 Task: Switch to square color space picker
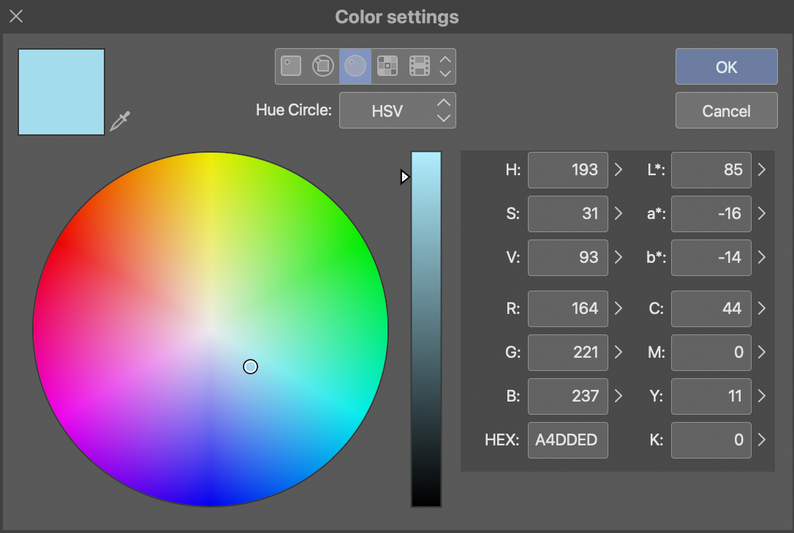tap(291, 66)
